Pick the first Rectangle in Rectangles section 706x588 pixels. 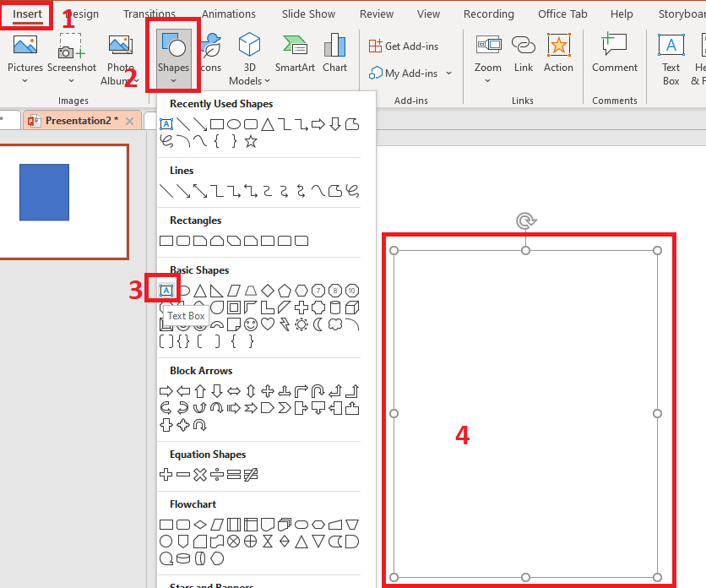point(166,241)
